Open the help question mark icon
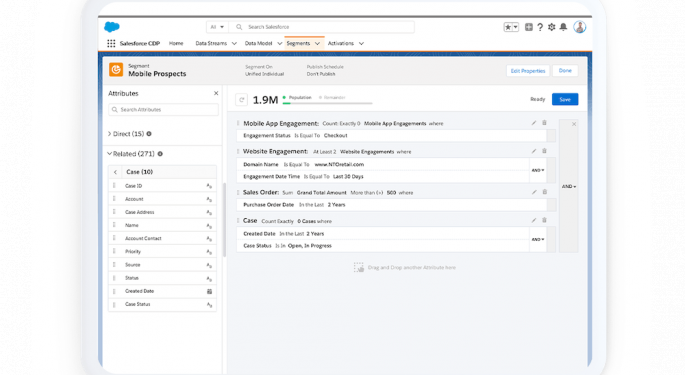Screen dimensions: 685x375 coord(540,27)
